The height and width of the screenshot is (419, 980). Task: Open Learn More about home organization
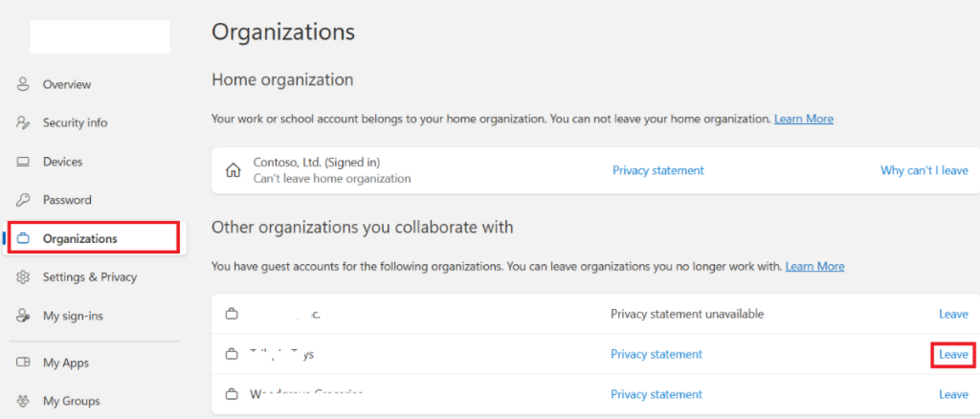click(x=803, y=119)
